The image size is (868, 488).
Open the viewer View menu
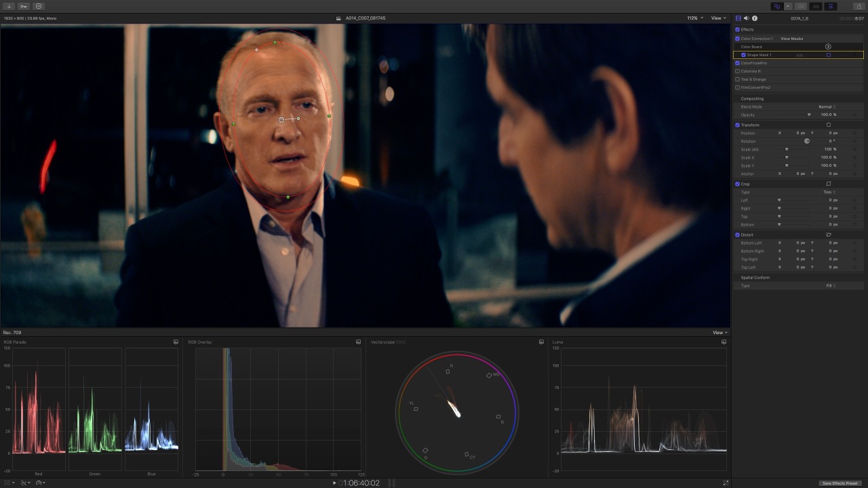[719, 18]
